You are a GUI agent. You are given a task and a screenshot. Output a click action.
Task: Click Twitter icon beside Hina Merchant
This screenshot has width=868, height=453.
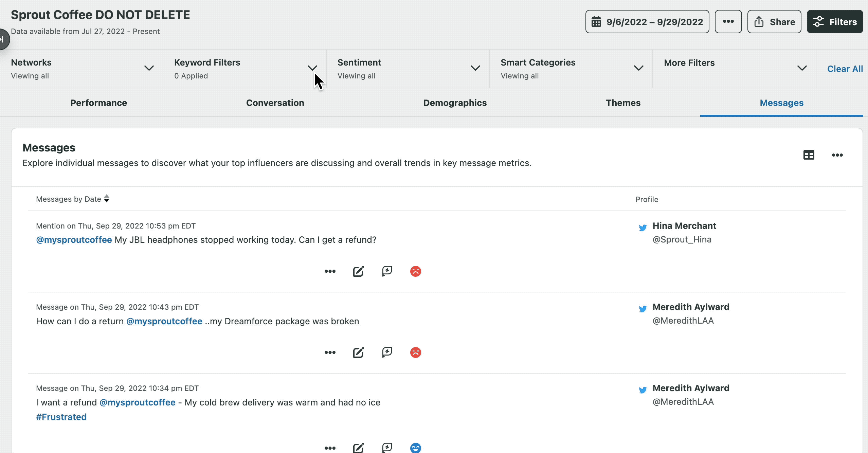coord(643,228)
